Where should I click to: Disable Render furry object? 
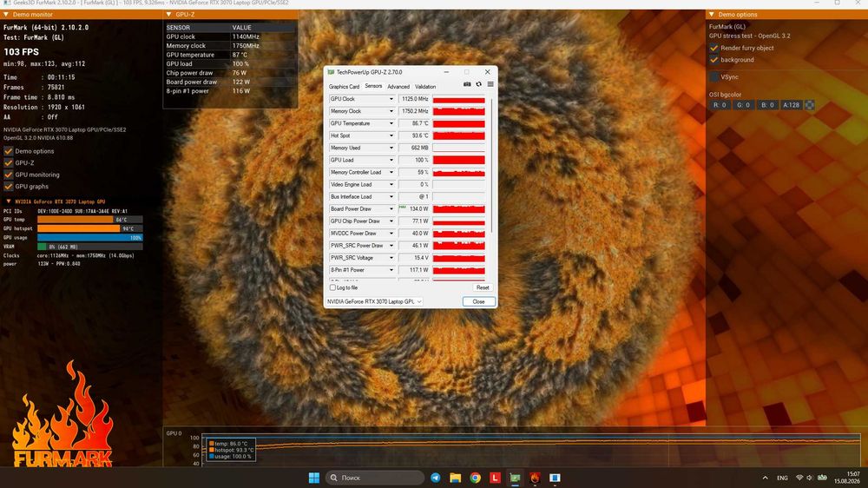click(x=714, y=48)
